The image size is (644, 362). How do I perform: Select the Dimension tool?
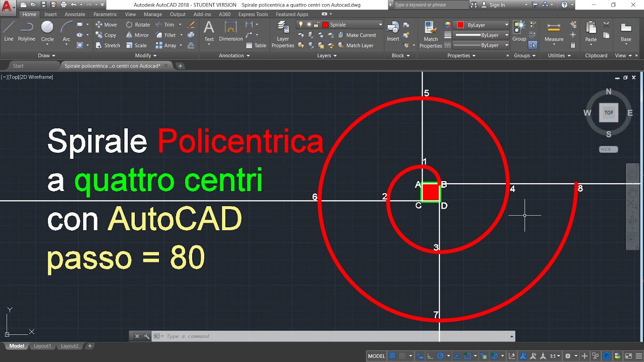click(x=231, y=32)
